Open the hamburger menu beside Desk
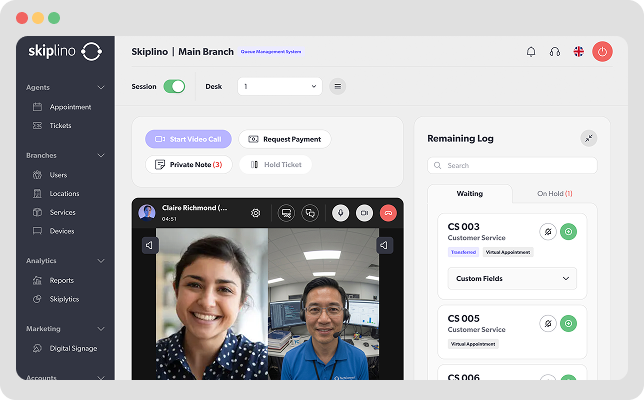 (338, 86)
